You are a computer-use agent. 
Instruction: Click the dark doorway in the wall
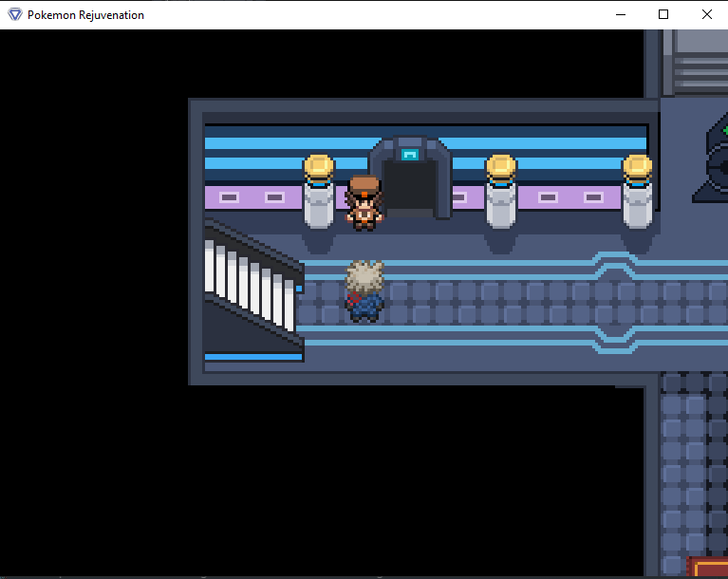(x=409, y=188)
